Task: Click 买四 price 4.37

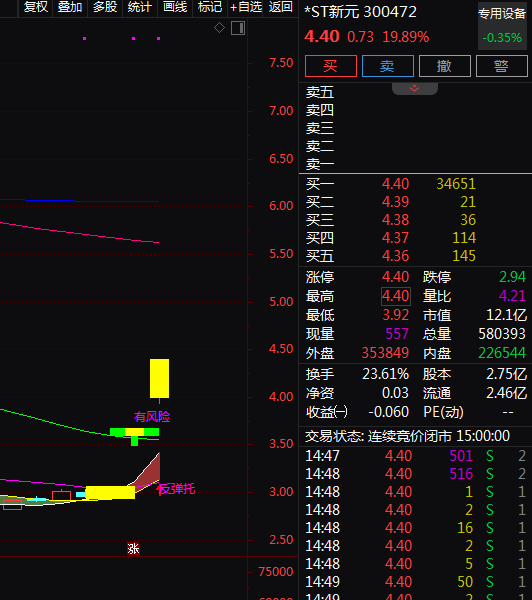Action: point(395,238)
